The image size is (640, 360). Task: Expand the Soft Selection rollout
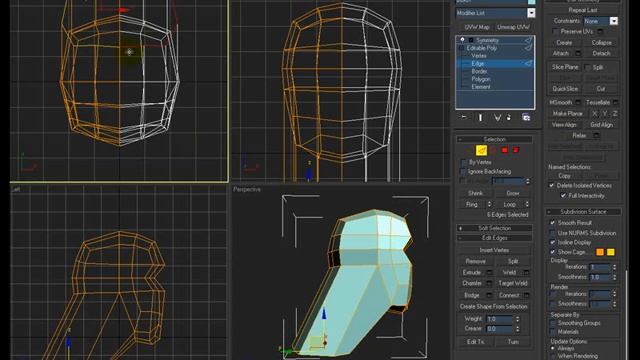click(494, 228)
